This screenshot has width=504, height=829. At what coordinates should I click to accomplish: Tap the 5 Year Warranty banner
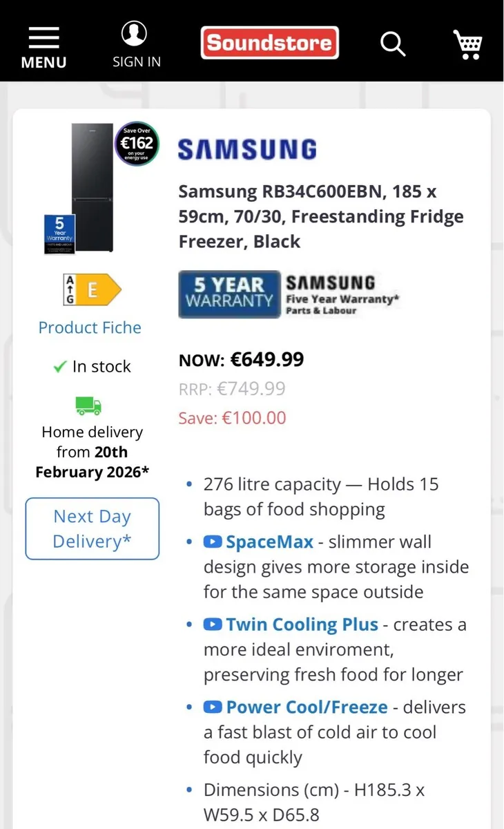point(289,294)
